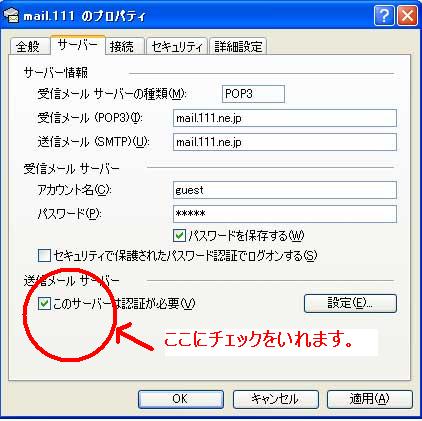The height and width of the screenshot is (421, 422).
Task: Focus the 受信メール (POP3) server field
Action: 285,118
